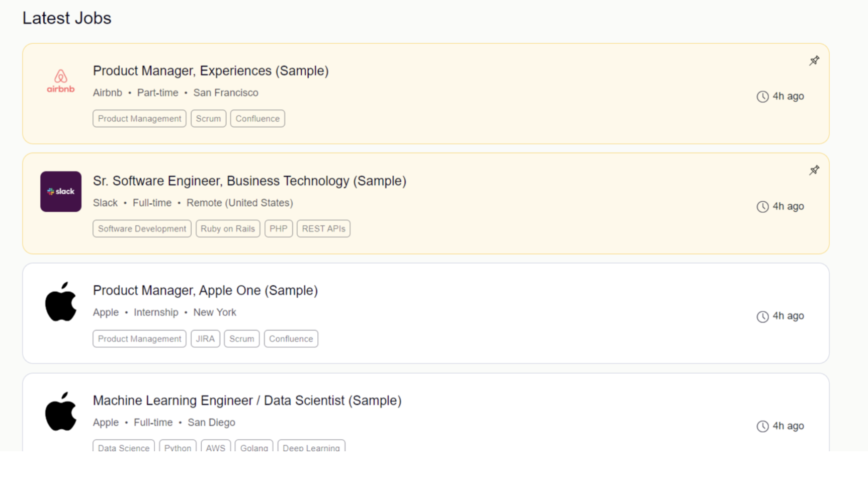Open Product Manager, Apple One job
This screenshot has width=868, height=485.
(205, 291)
